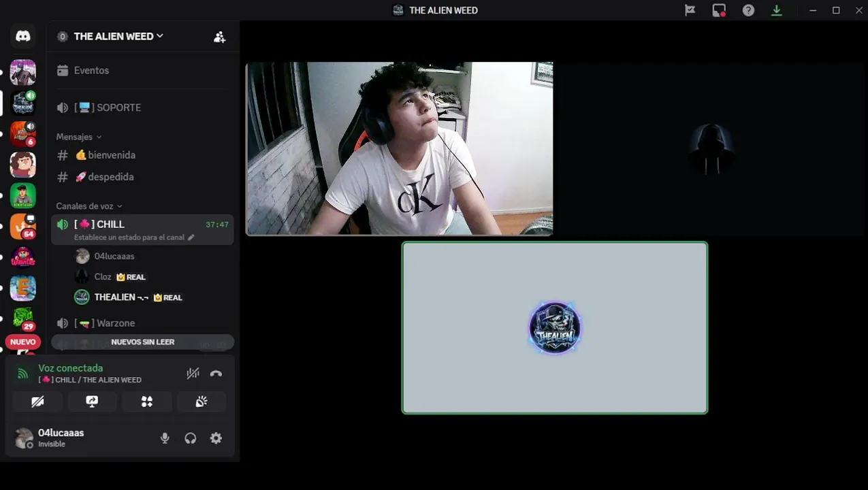Open the soundboard button
This screenshot has width=868, height=490.
[x=202, y=402]
